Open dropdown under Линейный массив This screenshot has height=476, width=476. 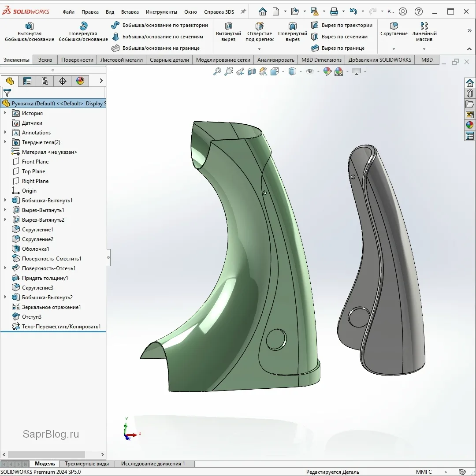pos(424,49)
